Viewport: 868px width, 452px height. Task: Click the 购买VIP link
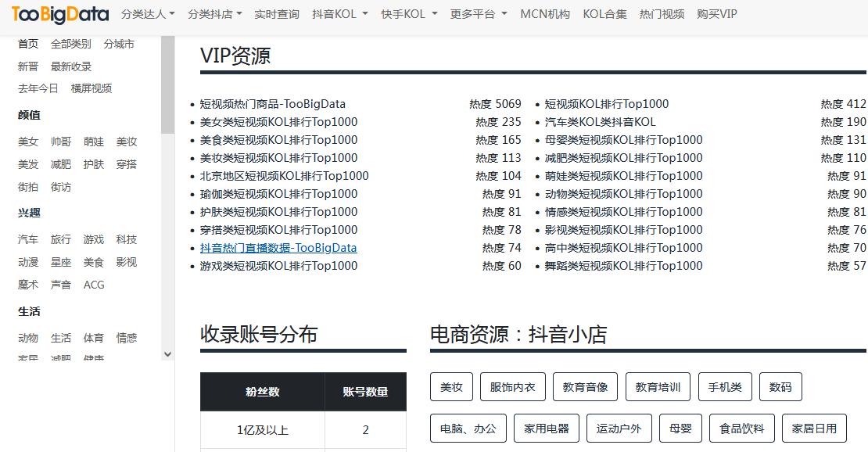[x=716, y=13]
